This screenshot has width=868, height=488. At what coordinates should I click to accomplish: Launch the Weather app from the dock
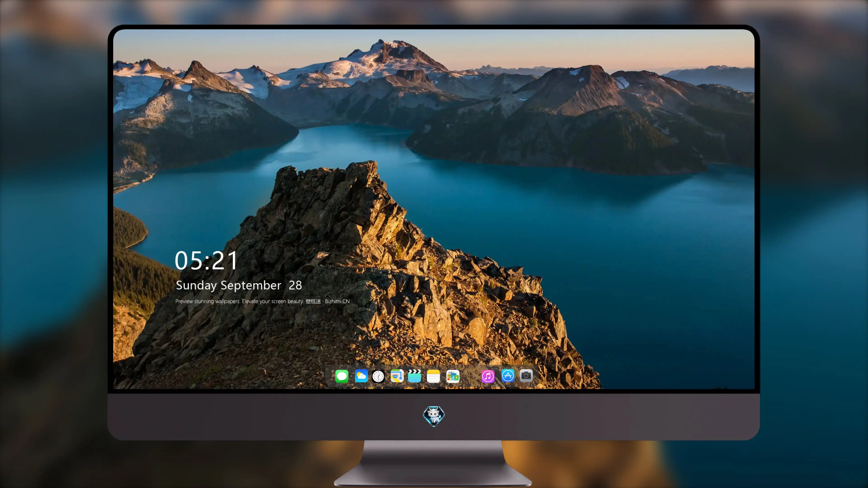(x=361, y=376)
